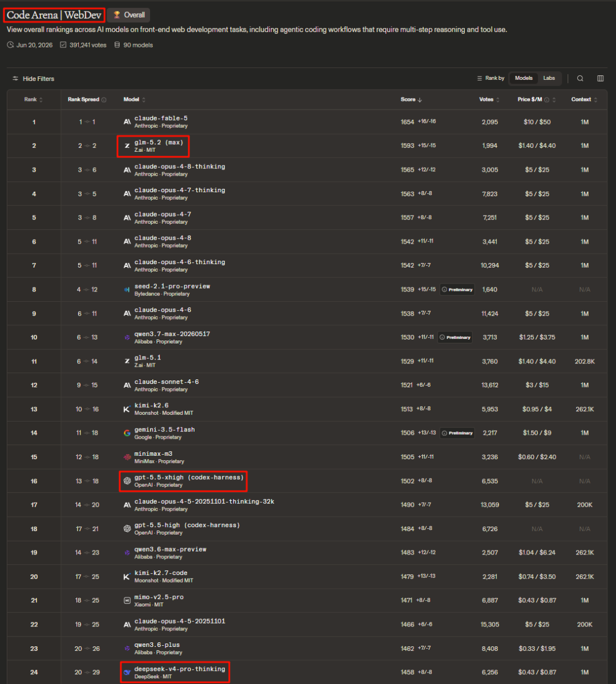This screenshot has height=684, width=616.
Task: Open the gemini-3.5-flash model entry
Action: (164, 430)
